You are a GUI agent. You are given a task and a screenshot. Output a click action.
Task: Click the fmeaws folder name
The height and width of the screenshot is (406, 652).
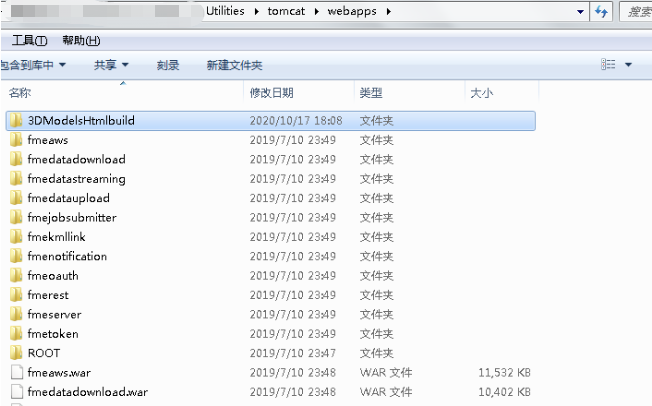(x=47, y=140)
